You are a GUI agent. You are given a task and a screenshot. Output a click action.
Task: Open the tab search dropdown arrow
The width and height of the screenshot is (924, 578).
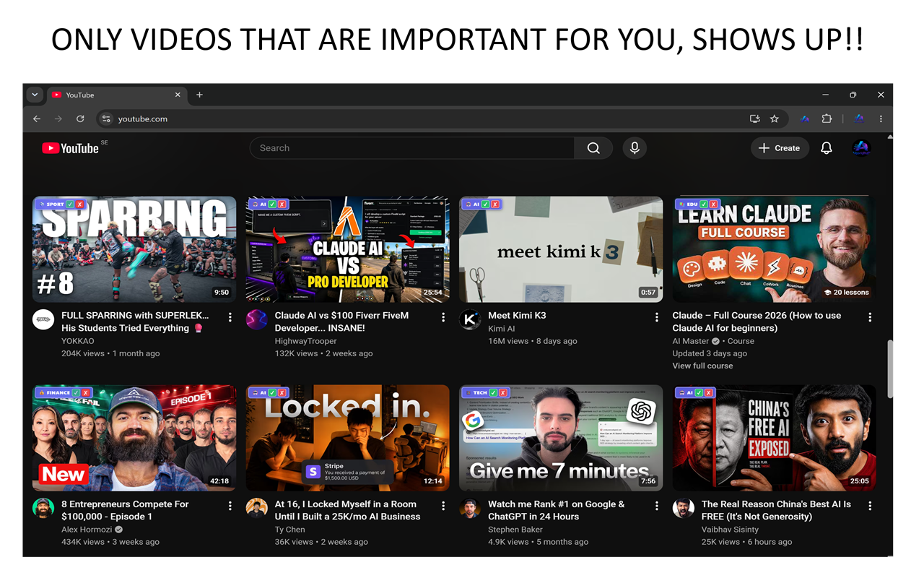click(35, 95)
